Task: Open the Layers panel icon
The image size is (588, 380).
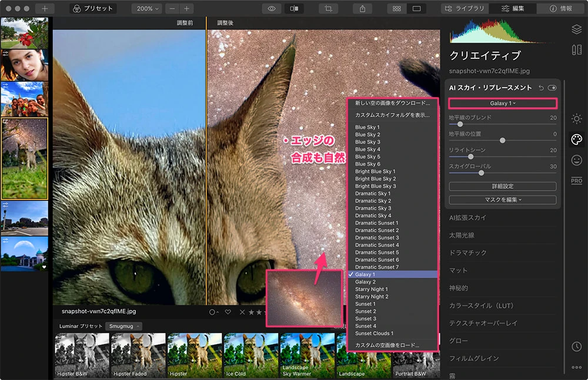Action: (x=576, y=29)
